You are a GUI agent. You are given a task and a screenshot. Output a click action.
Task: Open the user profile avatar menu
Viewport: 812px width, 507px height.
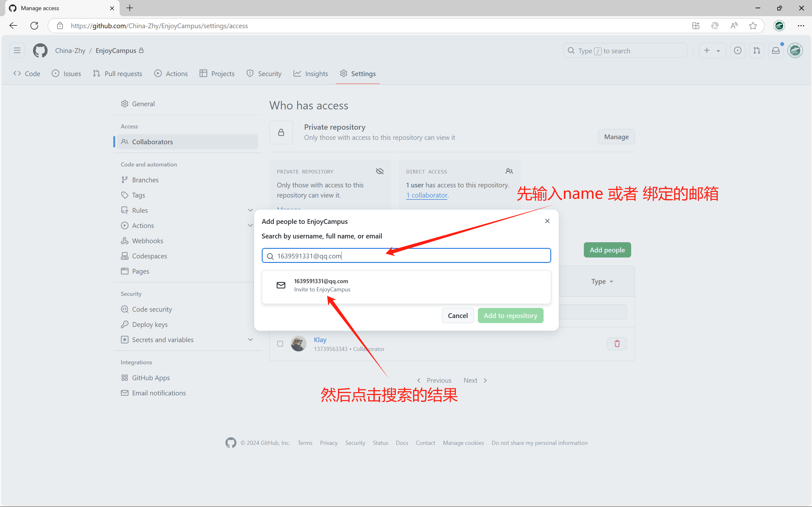pyautogui.click(x=795, y=51)
